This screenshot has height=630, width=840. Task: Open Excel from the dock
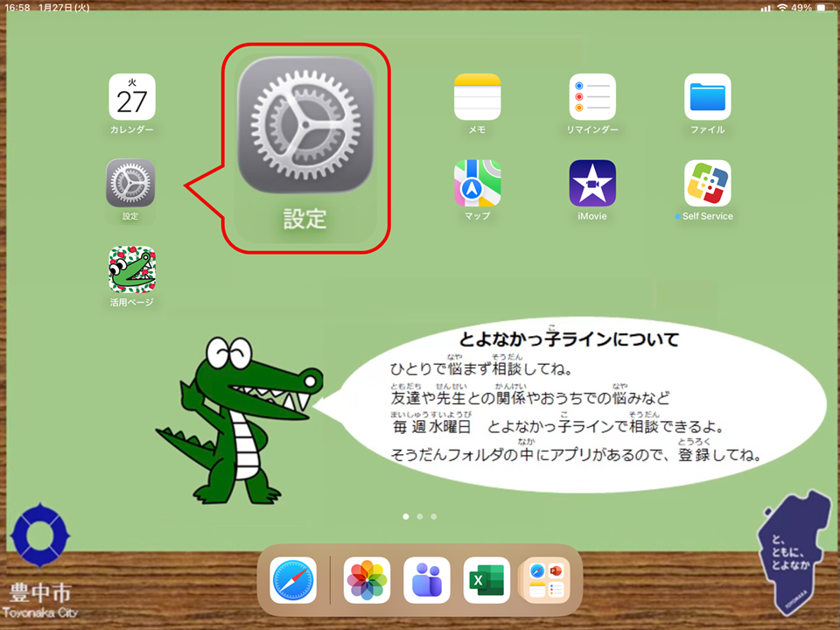pos(486,580)
